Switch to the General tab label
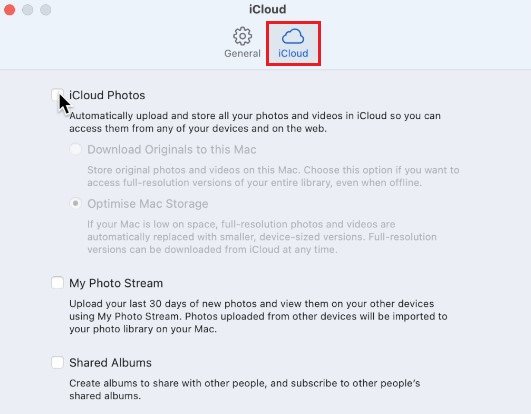531x414 pixels. 242,53
